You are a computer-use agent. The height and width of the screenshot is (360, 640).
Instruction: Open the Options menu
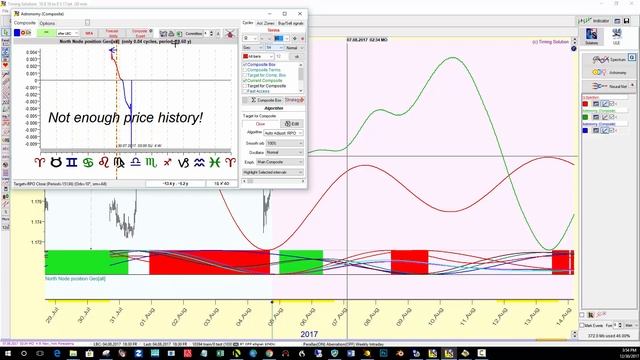point(47,23)
